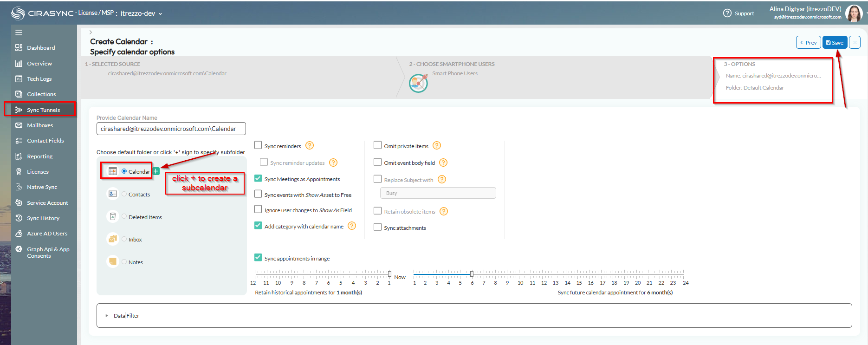Click Omit private items help icon
Screen dimensions: 868x345
tap(437, 145)
